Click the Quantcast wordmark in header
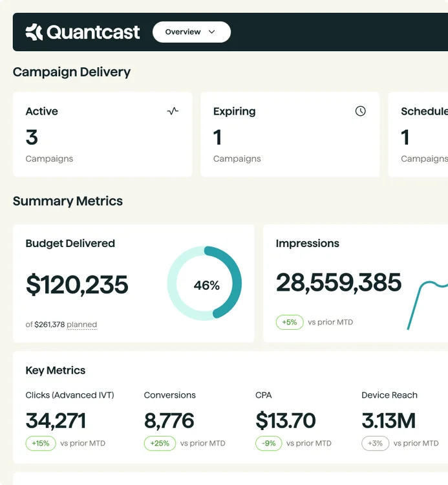Viewport: 448px width, 485px height. tap(93, 32)
